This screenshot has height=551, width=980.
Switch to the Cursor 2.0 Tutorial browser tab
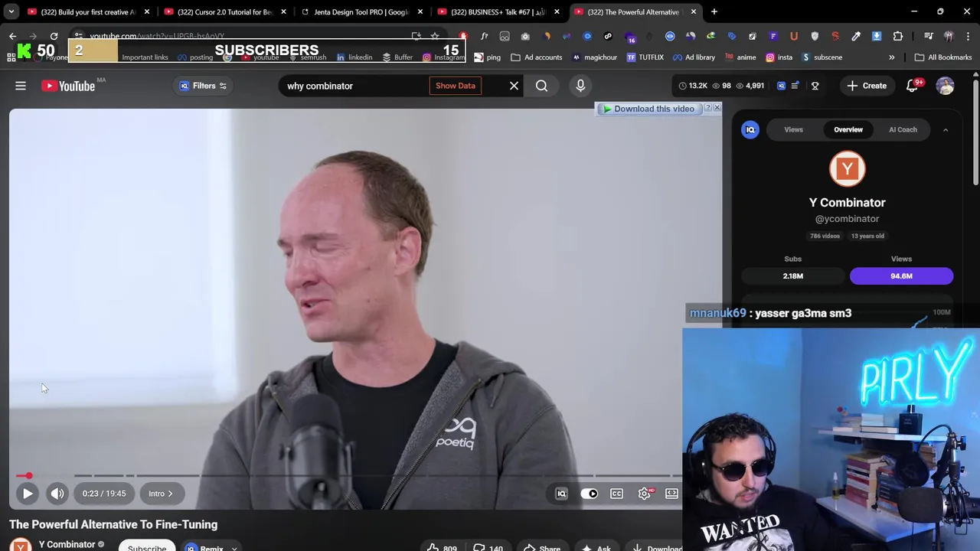click(224, 12)
